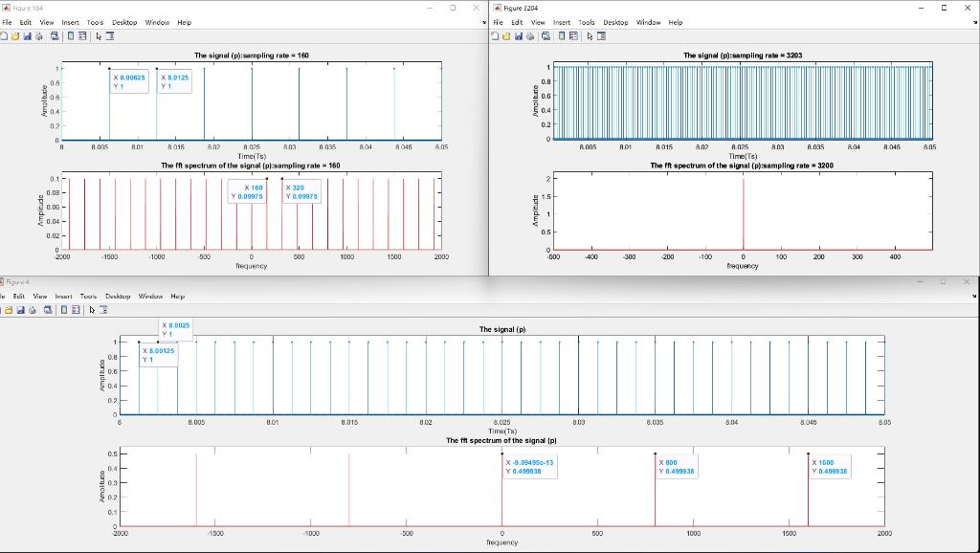Click Print Figure icon in Figure 4

(32, 310)
